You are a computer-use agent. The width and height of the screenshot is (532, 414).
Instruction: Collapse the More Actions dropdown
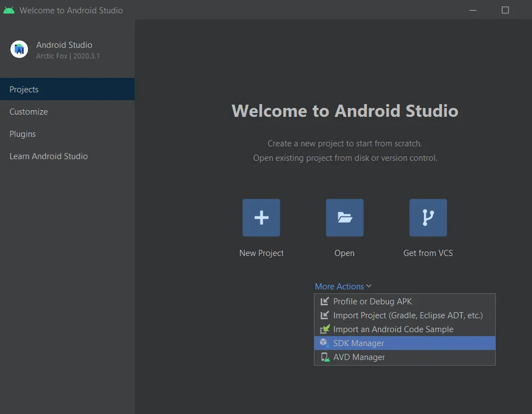(343, 287)
